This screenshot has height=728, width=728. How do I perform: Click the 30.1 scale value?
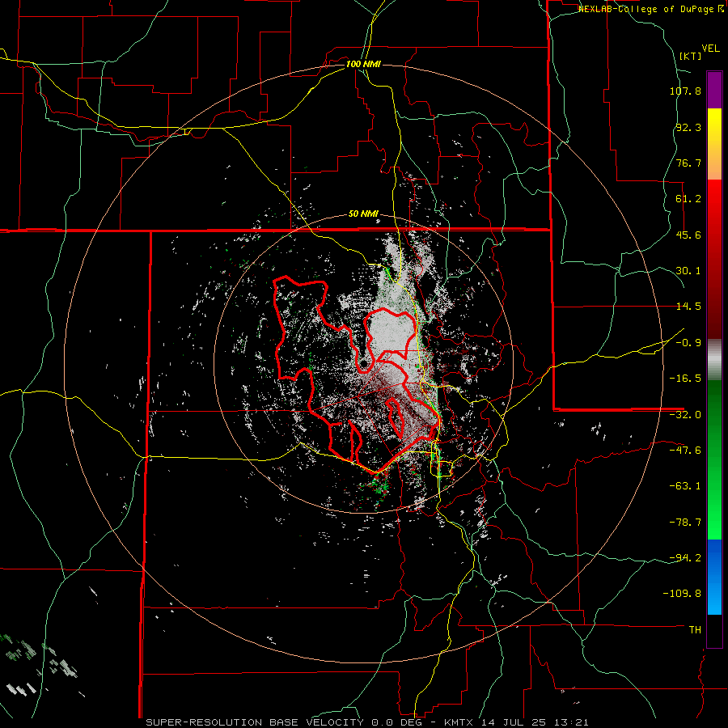pyautogui.click(x=688, y=271)
